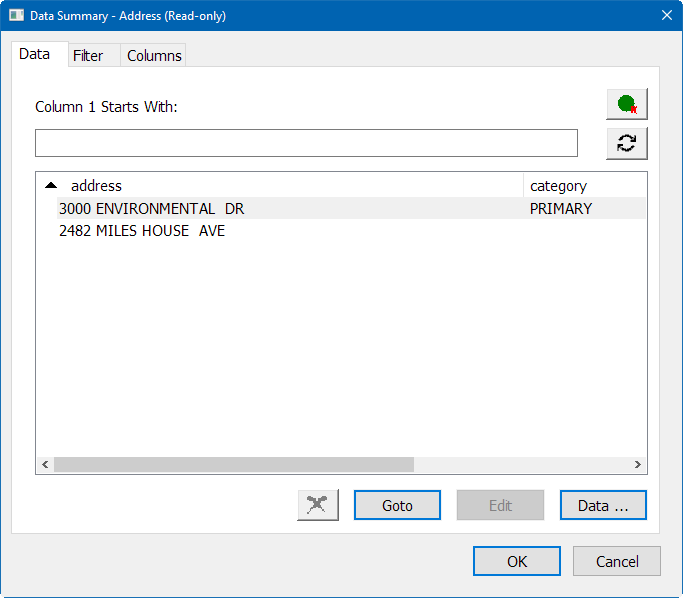Click the crossed pin icon beside Goto
The image size is (683, 598).
click(x=318, y=505)
